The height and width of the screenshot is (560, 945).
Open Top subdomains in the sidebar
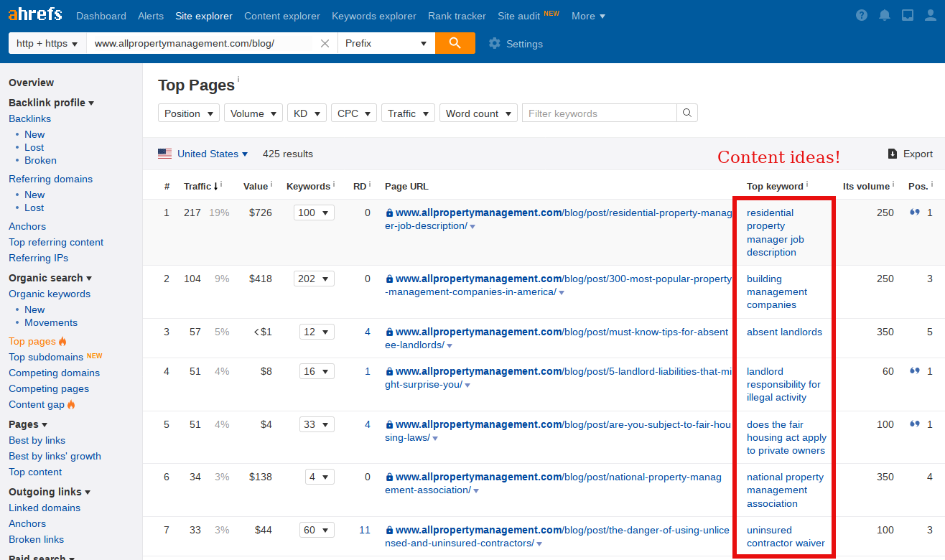[46, 357]
